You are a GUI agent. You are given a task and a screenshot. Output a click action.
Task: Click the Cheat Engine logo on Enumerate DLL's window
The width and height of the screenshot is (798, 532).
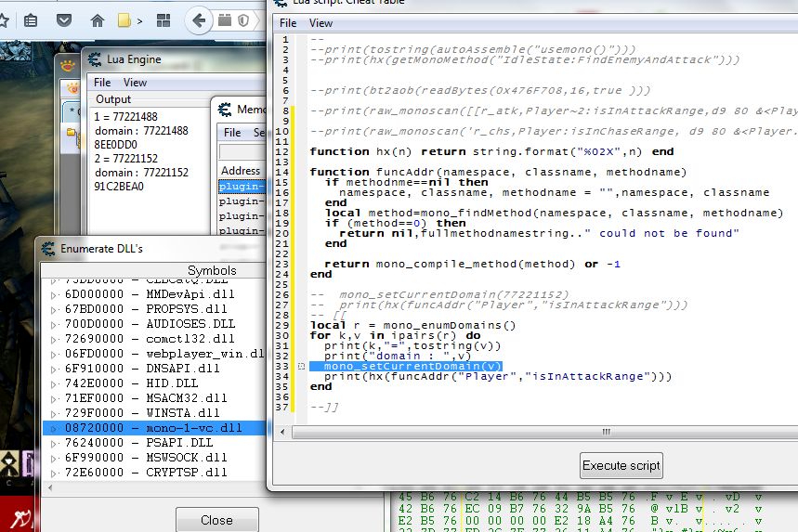(46, 249)
